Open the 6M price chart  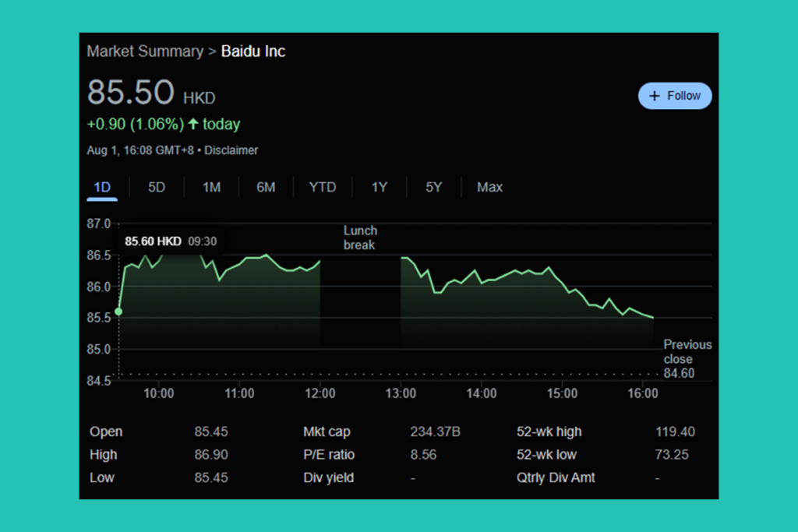coord(266,187)
